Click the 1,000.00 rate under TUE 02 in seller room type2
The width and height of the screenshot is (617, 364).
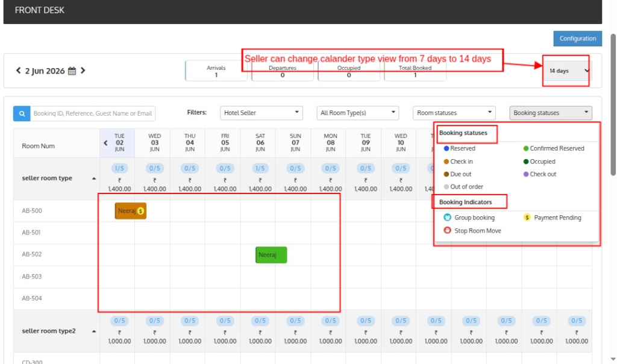(119, 341)
